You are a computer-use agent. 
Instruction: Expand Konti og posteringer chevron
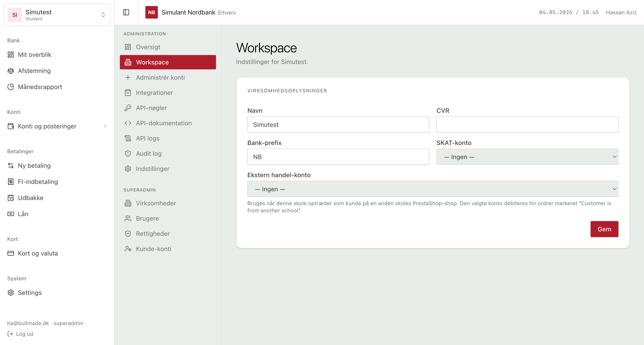(105, 126)
